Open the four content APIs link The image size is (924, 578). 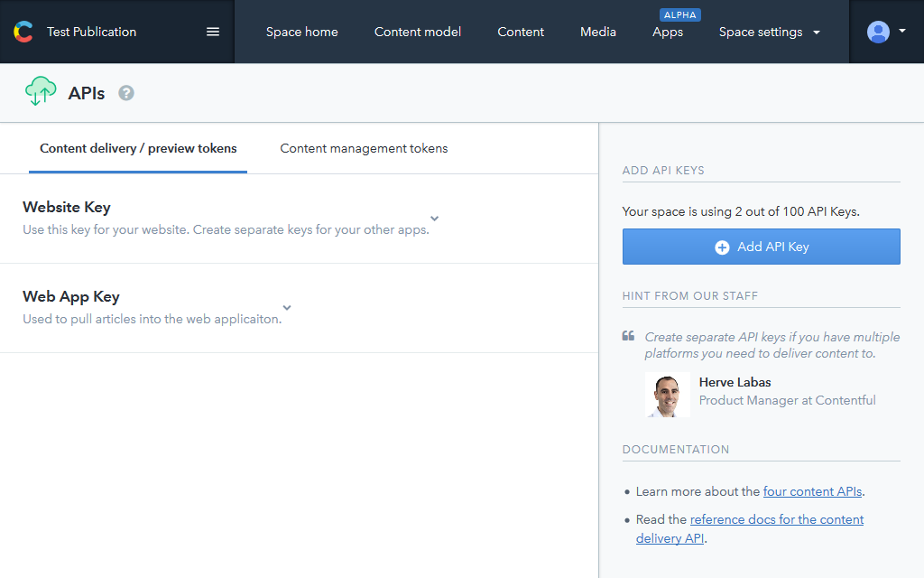point(812,492)
